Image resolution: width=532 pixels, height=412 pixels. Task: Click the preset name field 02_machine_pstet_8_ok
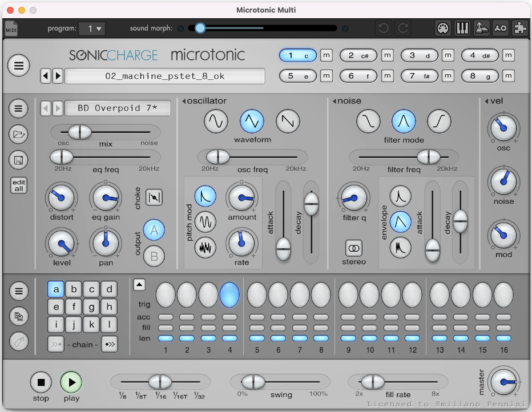tap(165, 76)
